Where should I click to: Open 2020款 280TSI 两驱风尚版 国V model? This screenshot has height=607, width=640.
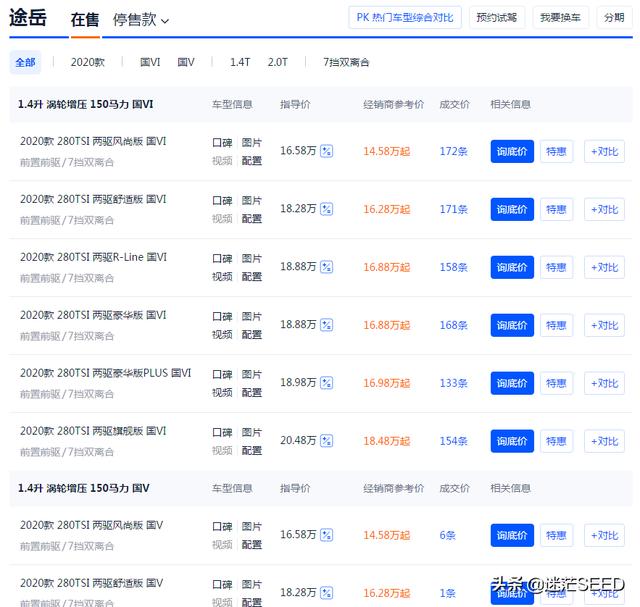coord(91,525)
